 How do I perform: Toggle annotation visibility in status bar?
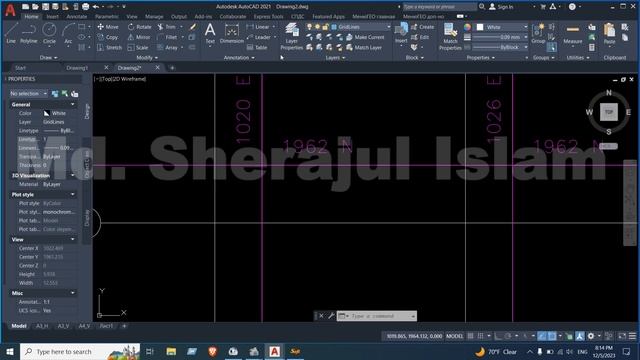[580, 336]
